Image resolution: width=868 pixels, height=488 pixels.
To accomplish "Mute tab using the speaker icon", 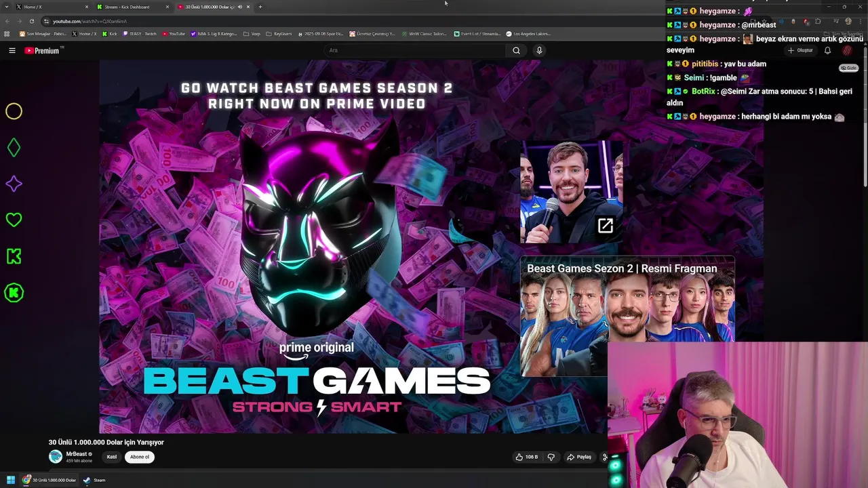I will pyautogui.click(x=239, y=7).
